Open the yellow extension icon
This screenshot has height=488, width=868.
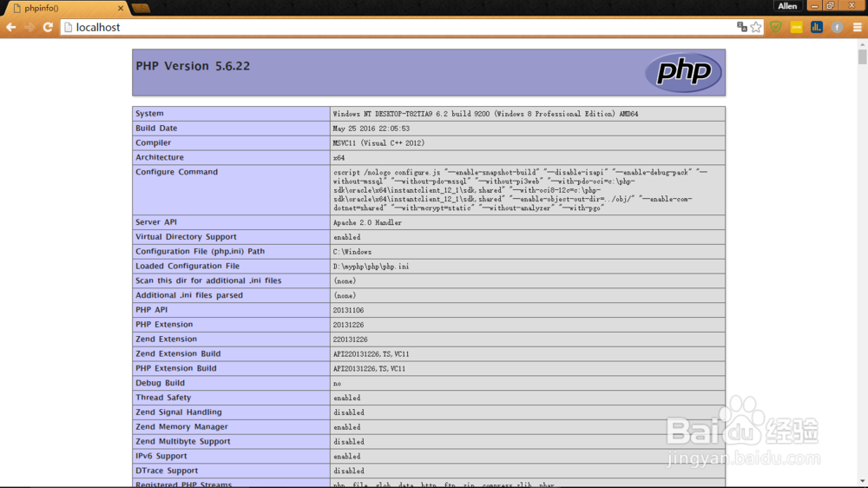(796, 27)
